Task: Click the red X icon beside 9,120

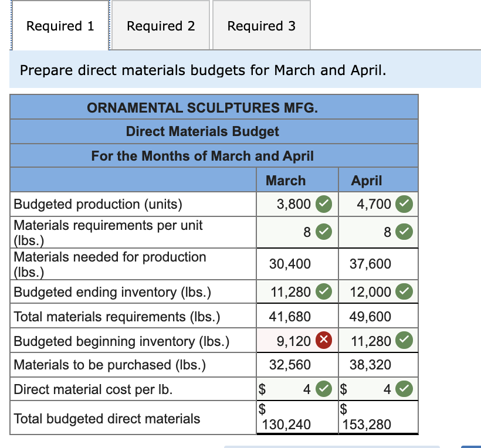Action: (x=324, y=340)
